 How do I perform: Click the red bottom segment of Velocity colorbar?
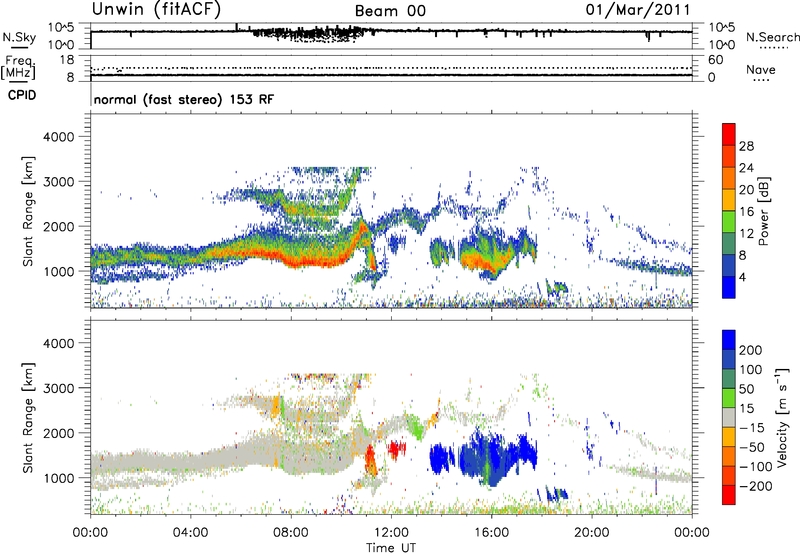point(729,495)
